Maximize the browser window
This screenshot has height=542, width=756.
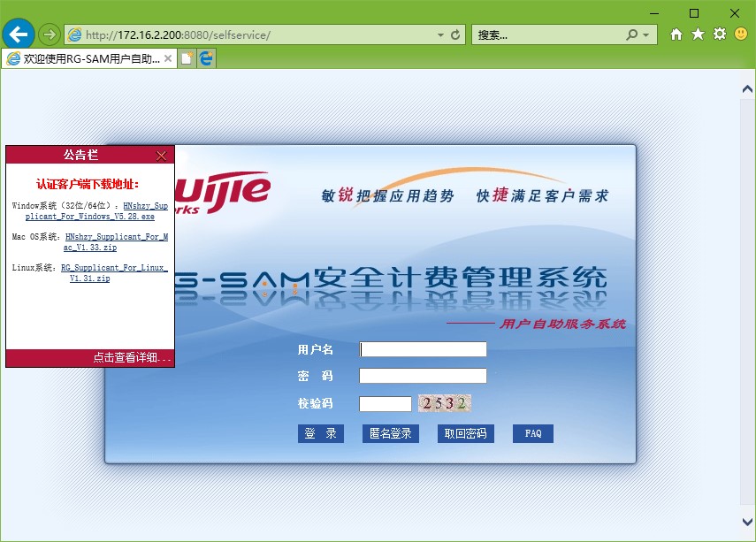point(694,13)
